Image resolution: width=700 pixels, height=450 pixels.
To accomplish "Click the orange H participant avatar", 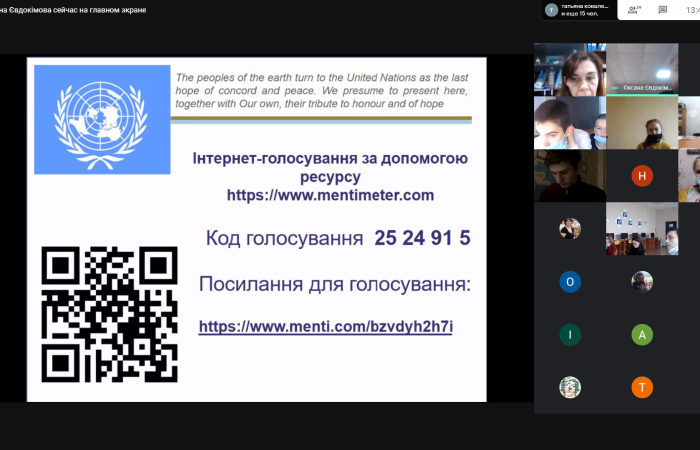I will point(642,176).
